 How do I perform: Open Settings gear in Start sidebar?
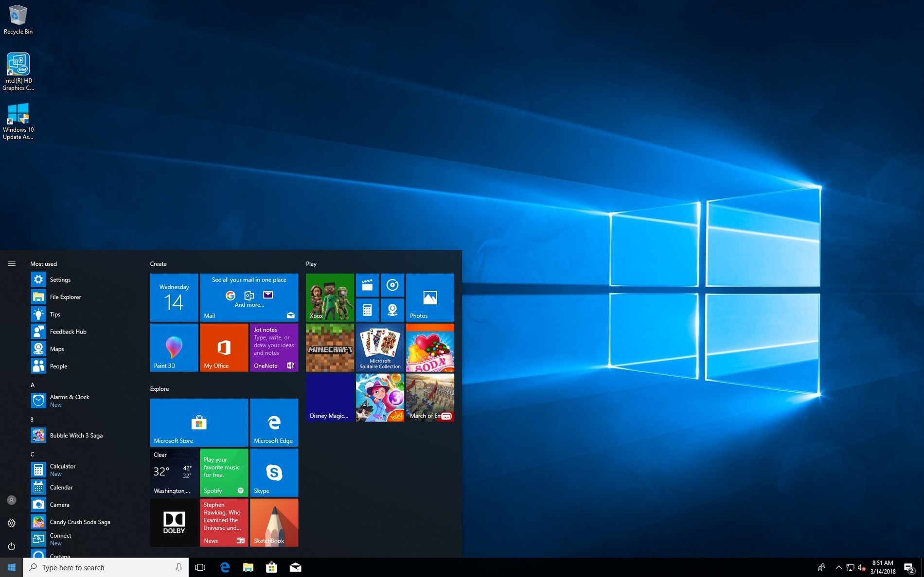coord(12,523)
